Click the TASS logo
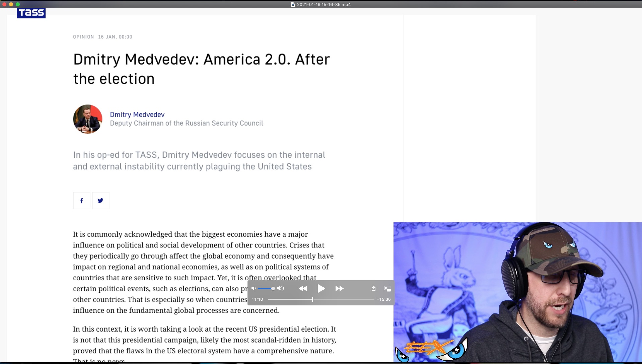The height and width of the screenshot is (364, 642). [x=31, y=13]
